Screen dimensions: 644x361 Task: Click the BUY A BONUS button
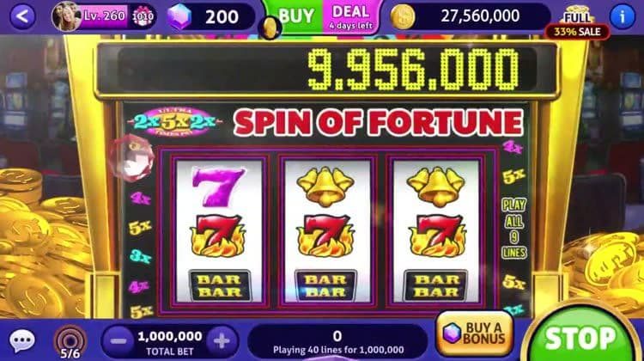point(475,333)
